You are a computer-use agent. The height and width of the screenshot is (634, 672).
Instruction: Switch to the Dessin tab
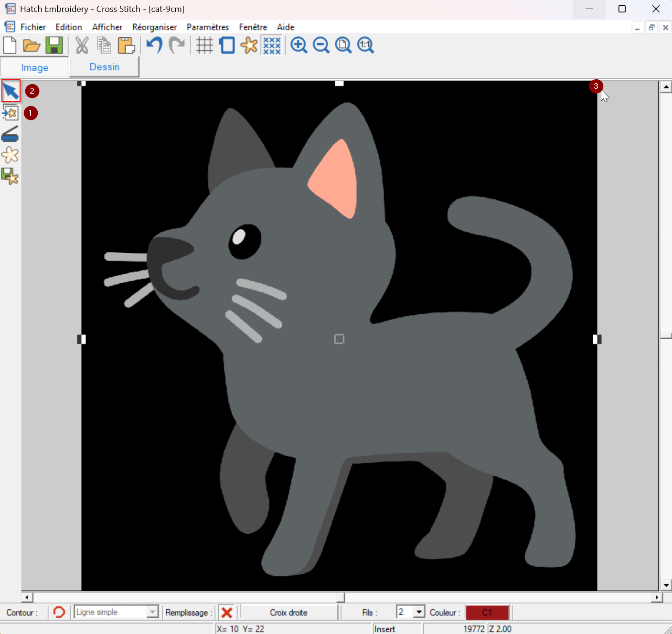pos(104,67)
